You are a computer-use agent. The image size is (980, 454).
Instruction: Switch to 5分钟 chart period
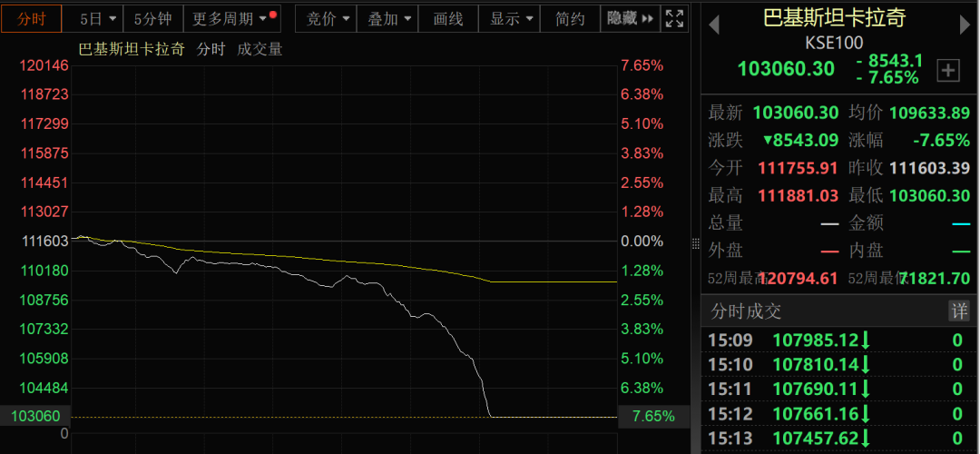(x=153, y=19)
